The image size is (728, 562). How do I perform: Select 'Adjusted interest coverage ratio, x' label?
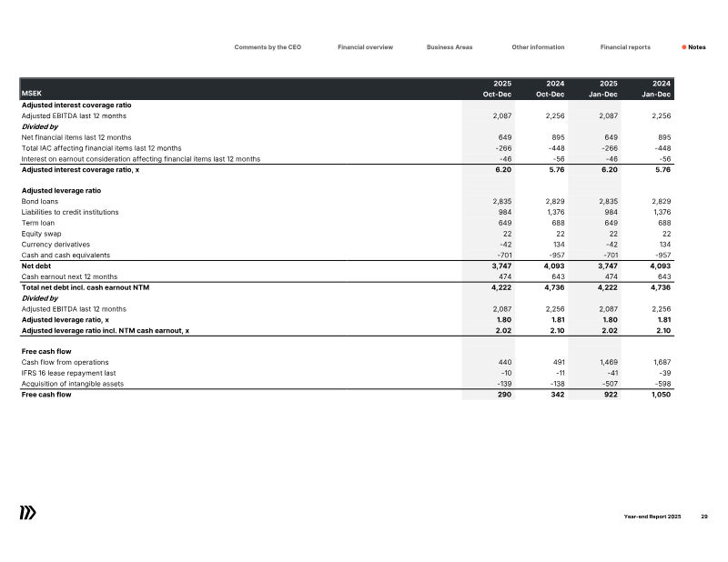80,169
